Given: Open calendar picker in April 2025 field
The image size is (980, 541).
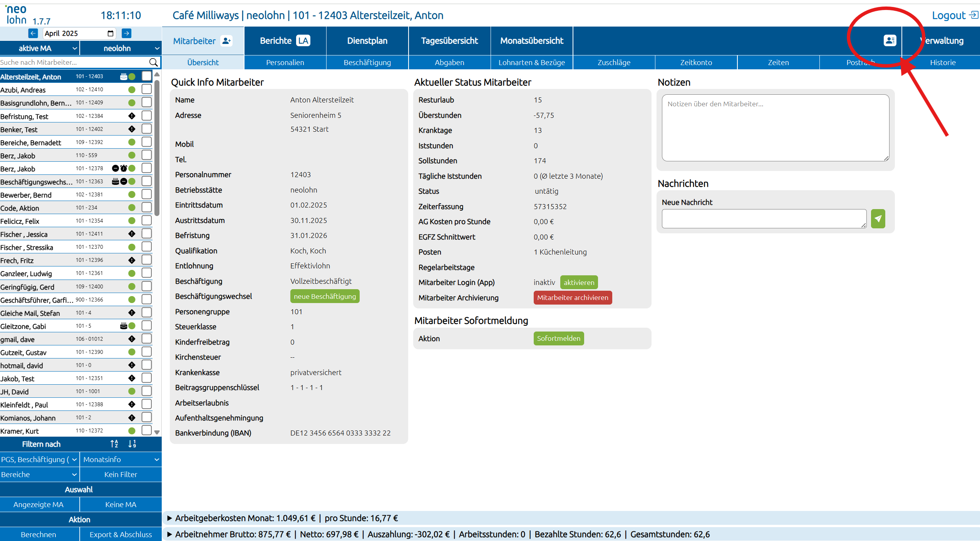Looking at the screenshot, I should pyautogui.click(x=111, y=33).
